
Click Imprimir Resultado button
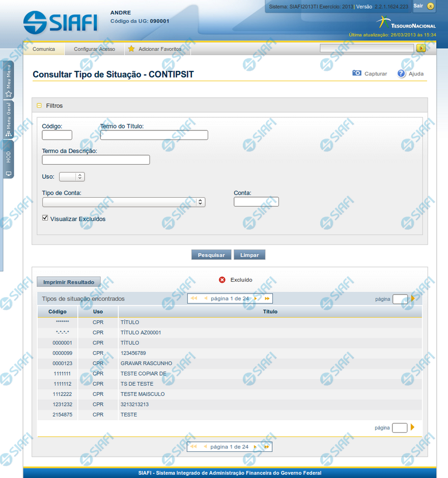[x=69, y=282]
